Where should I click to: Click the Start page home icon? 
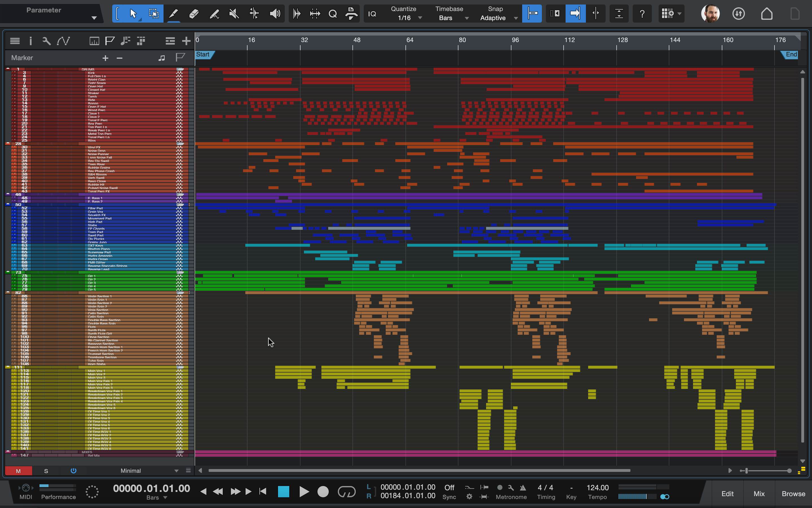[767, 14]
